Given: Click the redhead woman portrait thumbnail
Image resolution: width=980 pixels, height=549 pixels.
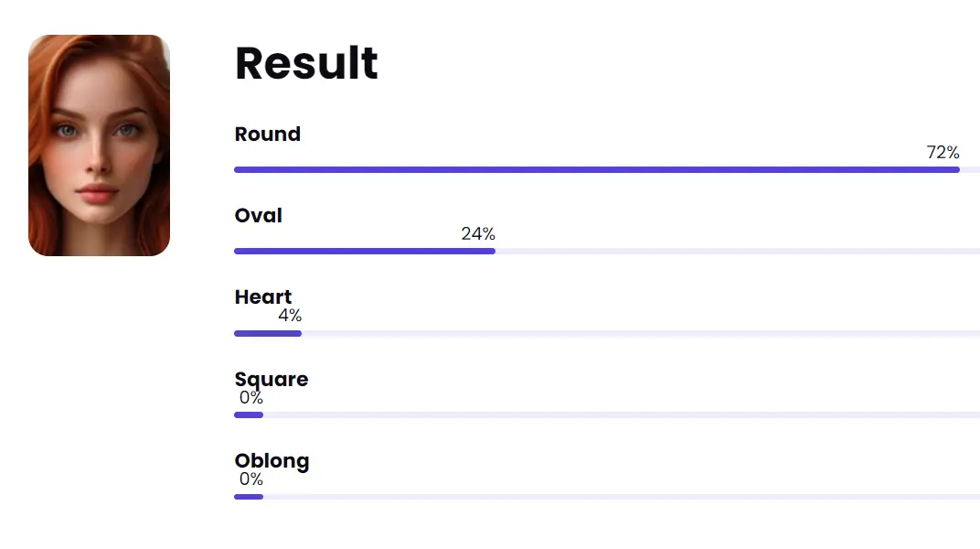Looking at the screenshot, I should [99, 145].
